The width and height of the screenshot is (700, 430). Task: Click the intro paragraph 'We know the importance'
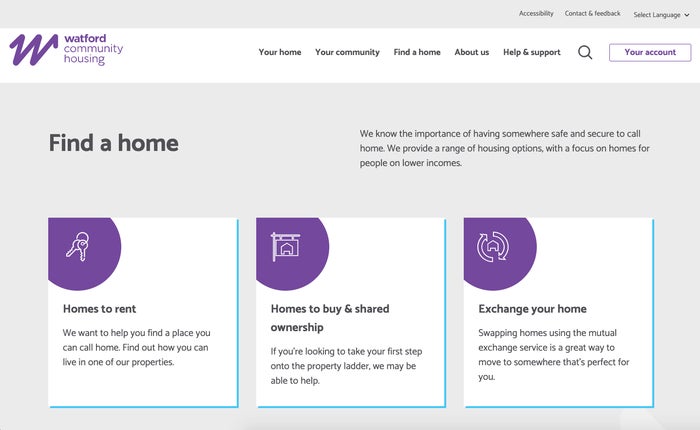click(504, 148)
